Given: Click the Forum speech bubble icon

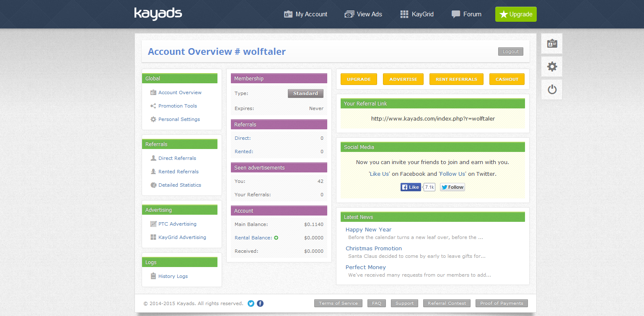Looking at the screenshot, I should (456, 14).
